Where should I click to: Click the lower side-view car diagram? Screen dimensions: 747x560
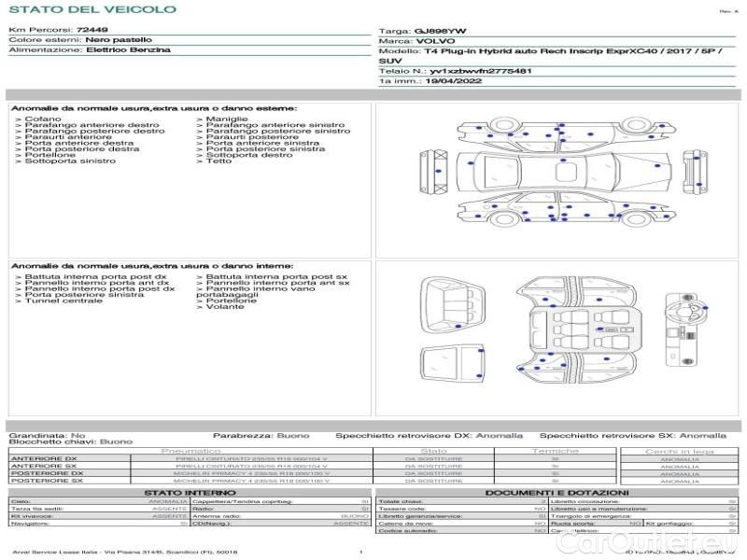pos(566,209)
